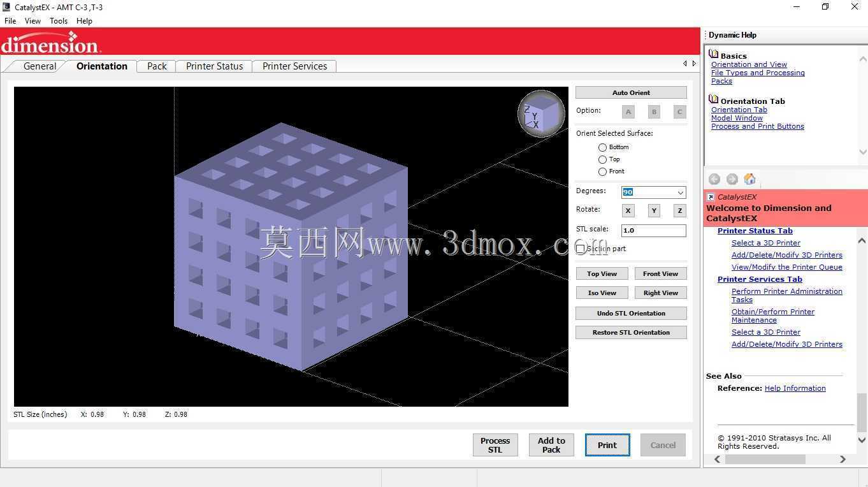Choose auto orient option B
868x487 pixels.
(654, 112)
